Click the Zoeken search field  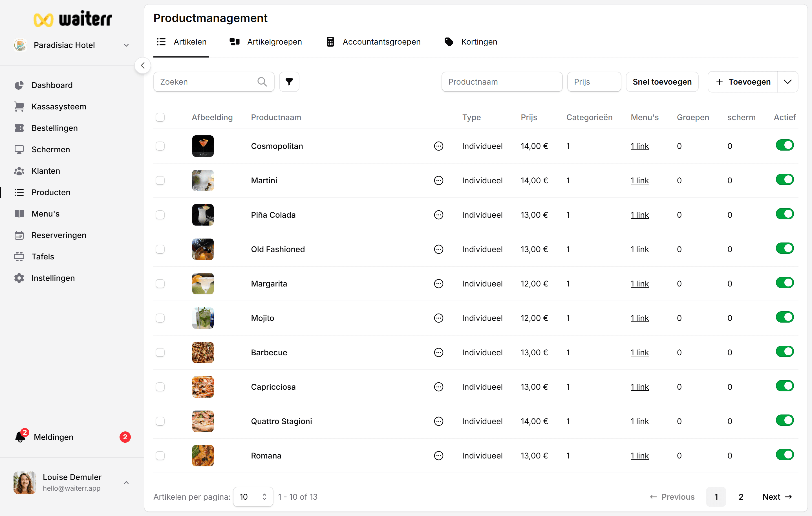coord(214,81)
